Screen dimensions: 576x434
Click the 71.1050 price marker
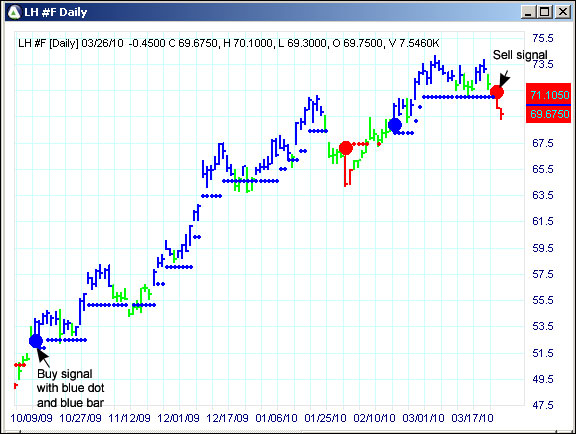click(548, 95)
